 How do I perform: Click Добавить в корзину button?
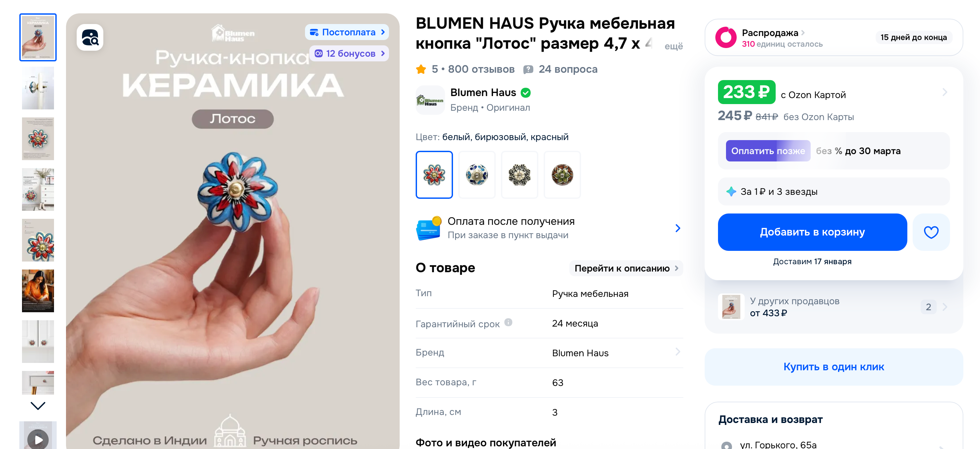(812, 232)
